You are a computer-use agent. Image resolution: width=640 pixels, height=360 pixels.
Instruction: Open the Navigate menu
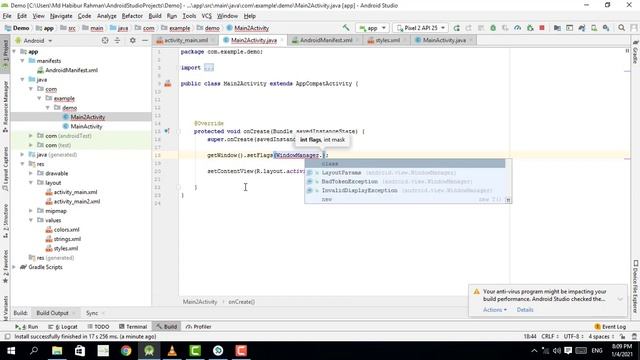pos(61,16)
